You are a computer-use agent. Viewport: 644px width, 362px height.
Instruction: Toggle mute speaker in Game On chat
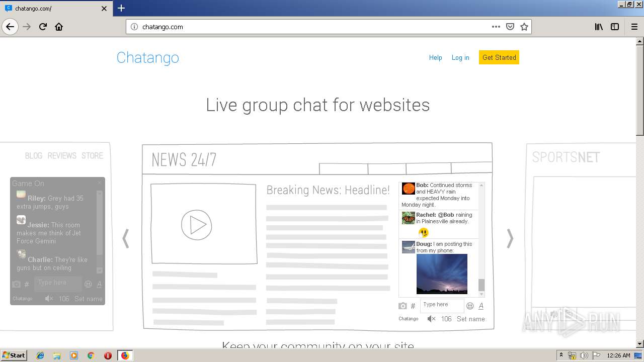click(x=49, y=299)
